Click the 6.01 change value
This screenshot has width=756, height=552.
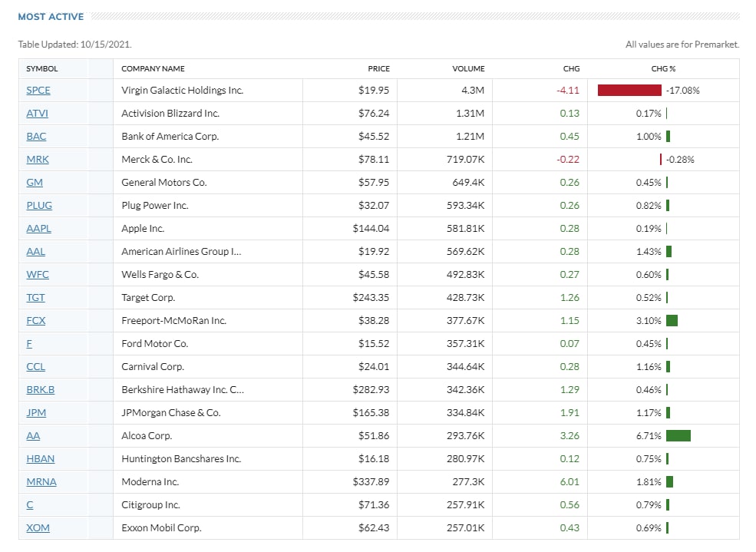coord(569,482)
